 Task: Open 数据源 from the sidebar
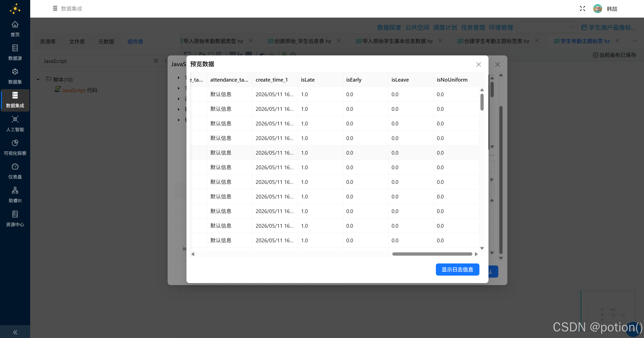point(15,53)
